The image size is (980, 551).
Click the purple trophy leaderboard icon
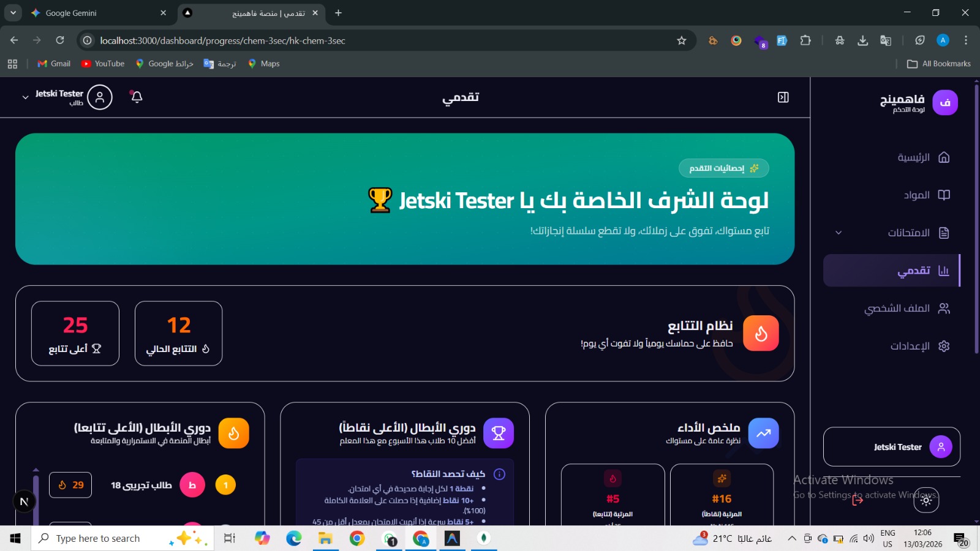point(499,433)
